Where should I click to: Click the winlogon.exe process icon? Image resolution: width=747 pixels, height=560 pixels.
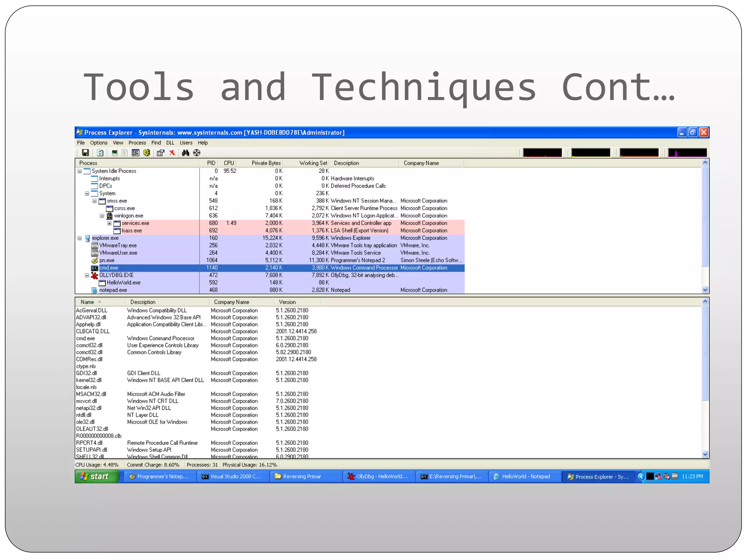(x=109, y=216)
